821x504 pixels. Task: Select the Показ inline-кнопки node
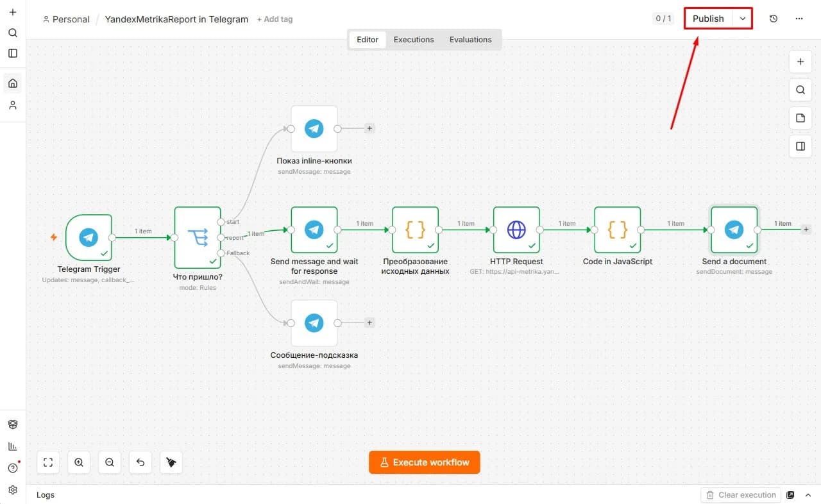314,129
